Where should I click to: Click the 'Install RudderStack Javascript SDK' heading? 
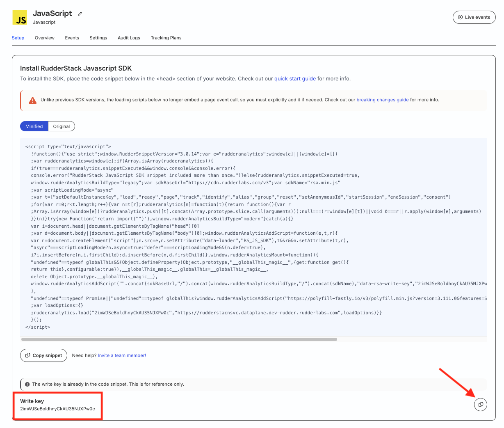[x=76, y=68]
